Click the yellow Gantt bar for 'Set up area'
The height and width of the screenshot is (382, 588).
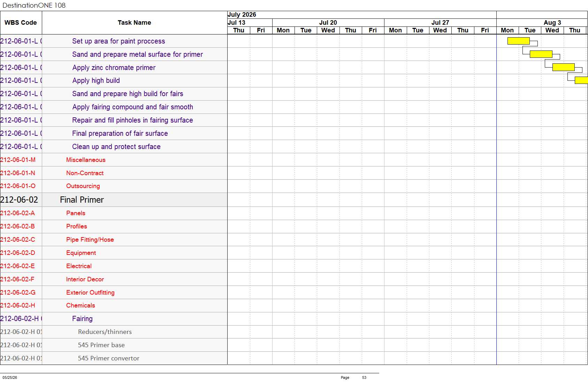519,41
